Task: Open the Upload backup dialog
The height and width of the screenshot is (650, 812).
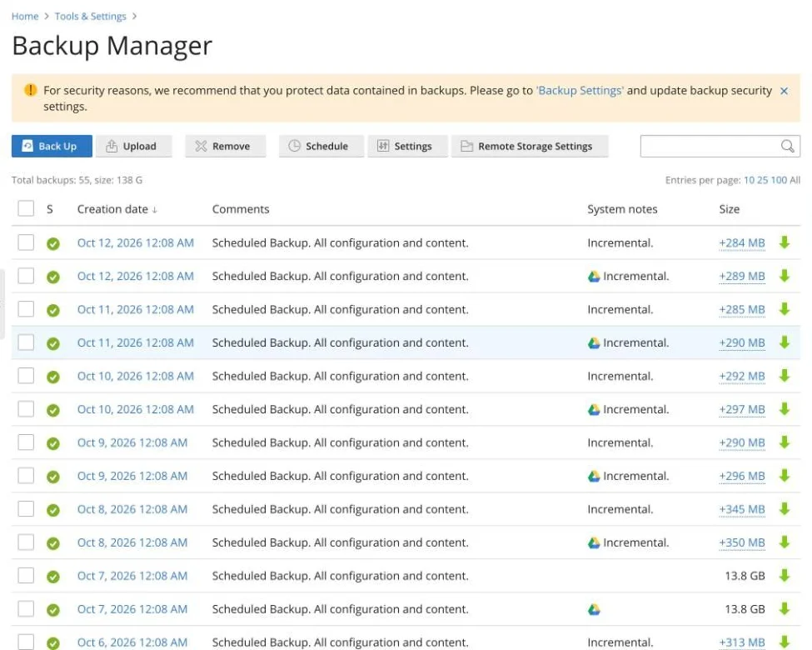Action: pos(133,146)
